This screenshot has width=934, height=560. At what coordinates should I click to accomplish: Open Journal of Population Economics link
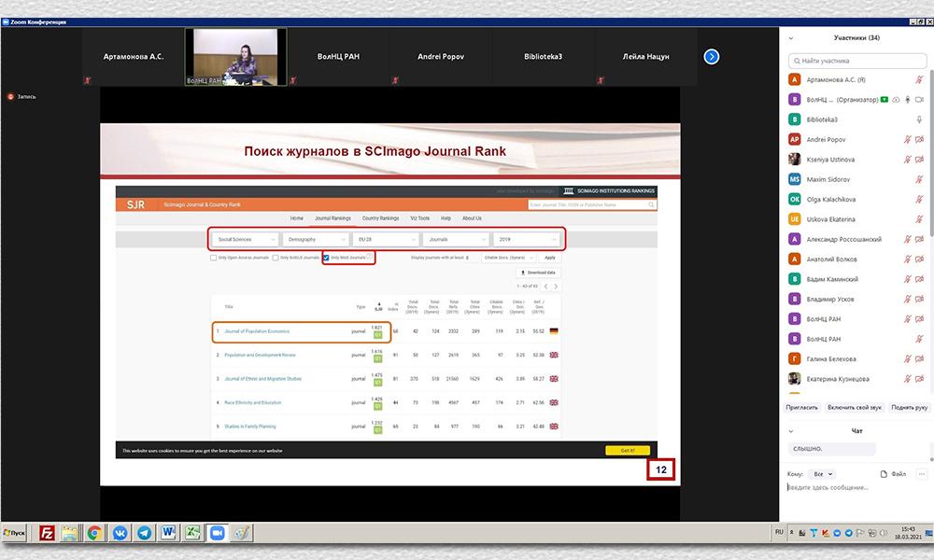[257, 331]
